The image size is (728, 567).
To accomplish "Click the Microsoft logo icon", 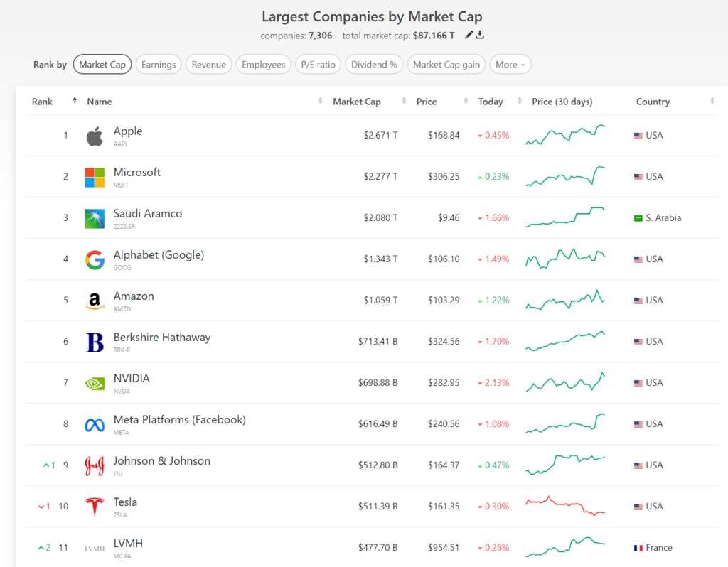I will (95, 177).
